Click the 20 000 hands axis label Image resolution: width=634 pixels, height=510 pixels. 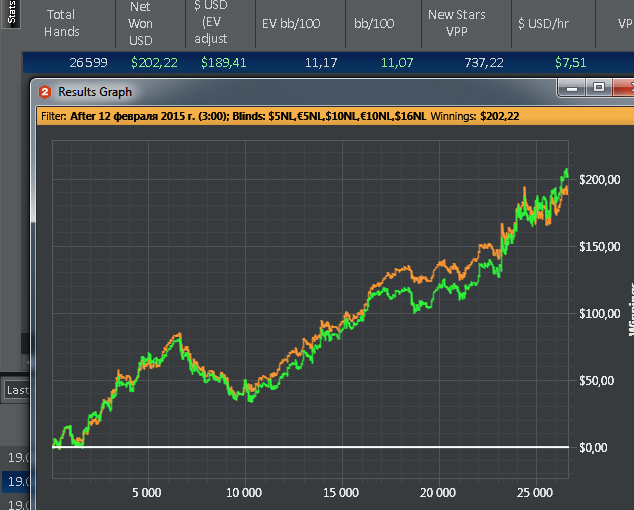[x=438, y=493]
